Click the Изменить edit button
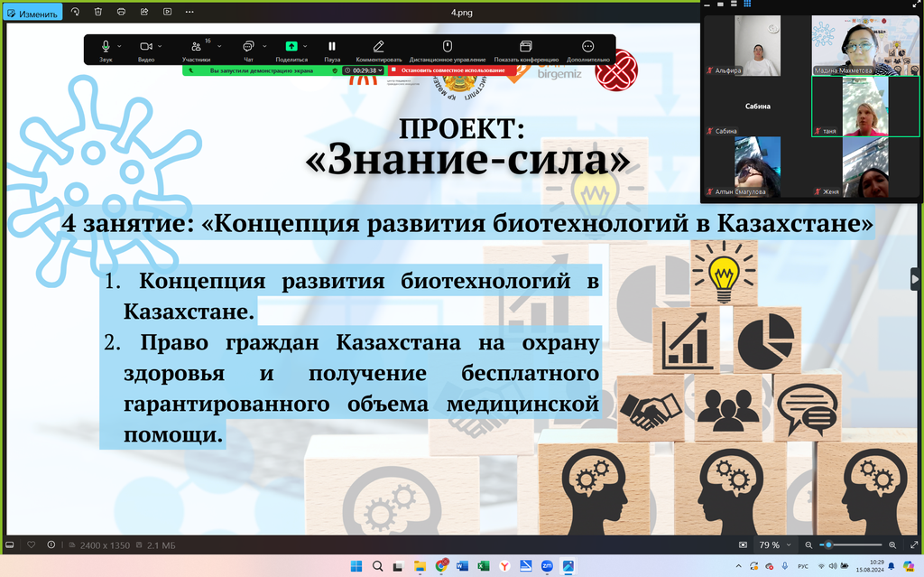 coord(32,13)
